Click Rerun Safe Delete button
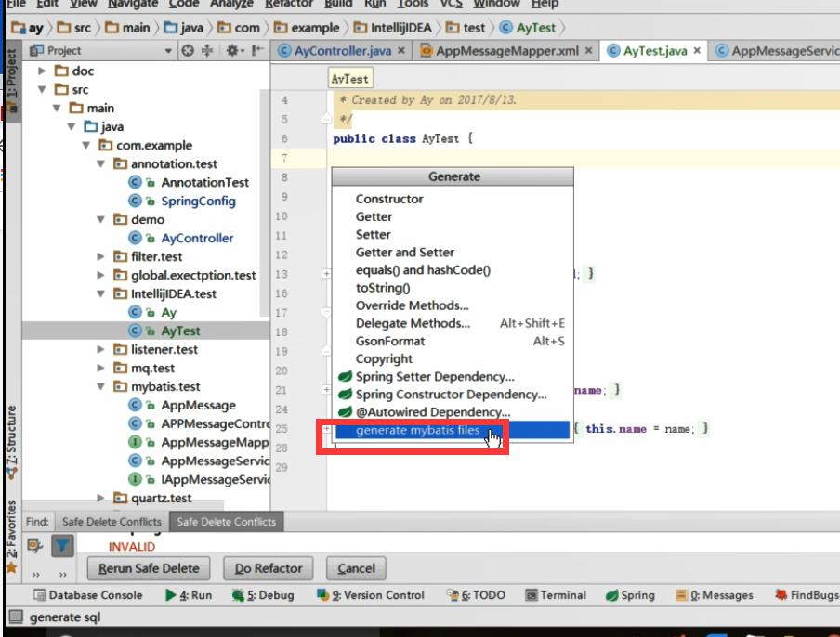 click(x=149, y=568)
